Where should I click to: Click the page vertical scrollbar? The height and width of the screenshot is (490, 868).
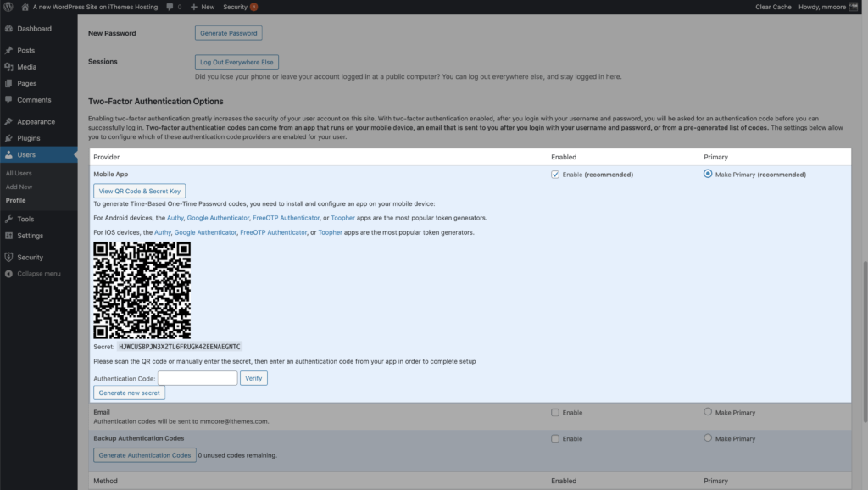tap(864, 342)
